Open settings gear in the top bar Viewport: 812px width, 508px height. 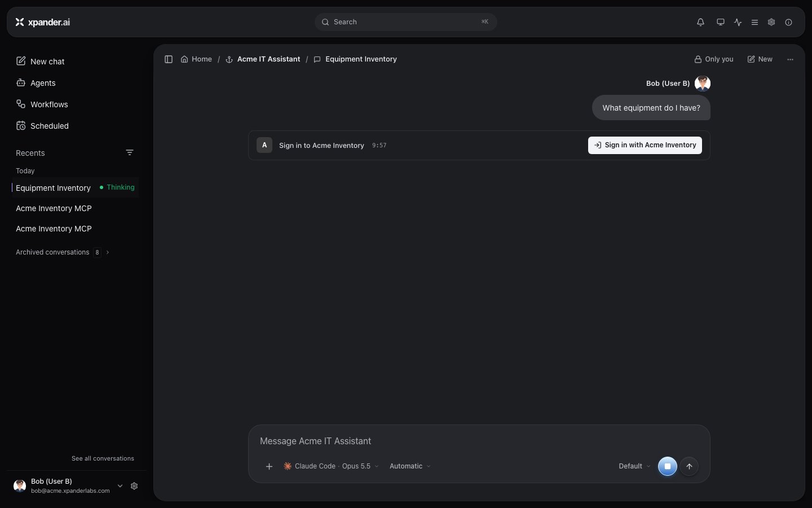coord(771,22)
